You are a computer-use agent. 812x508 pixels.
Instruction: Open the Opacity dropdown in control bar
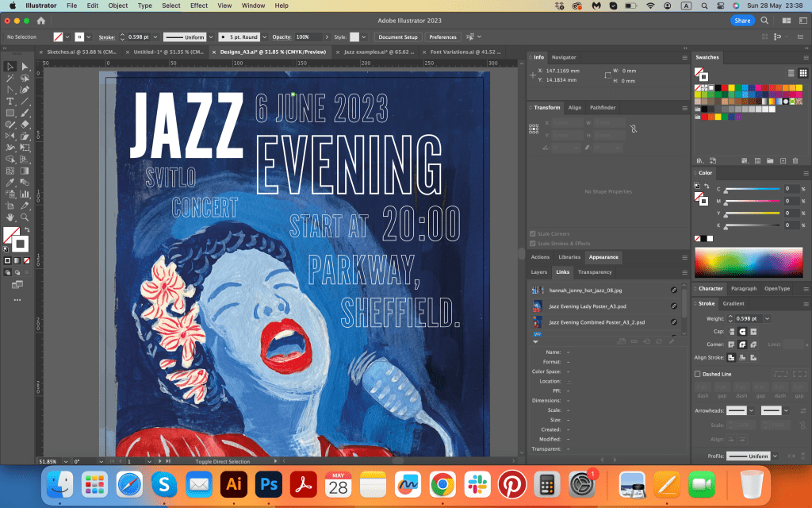coord(327,37)
